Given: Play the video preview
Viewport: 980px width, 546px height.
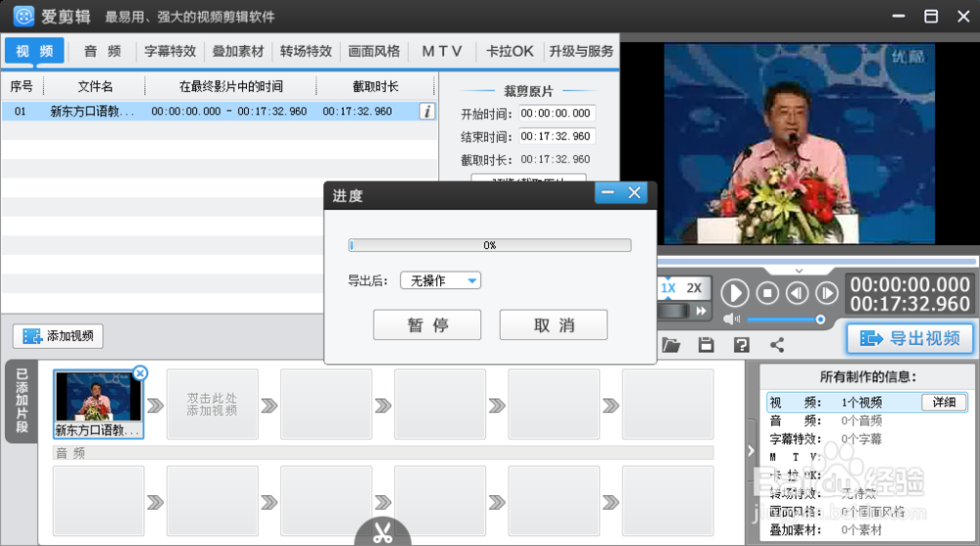Looking at the screenshot, I should [x=735, y=293].
